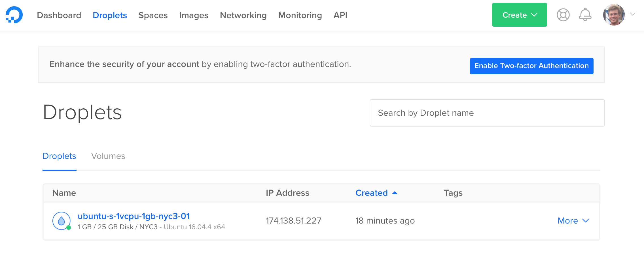644x261 pixels.
Task: Expand the More menu for the droplet
Action: click(x=573, y=221)
